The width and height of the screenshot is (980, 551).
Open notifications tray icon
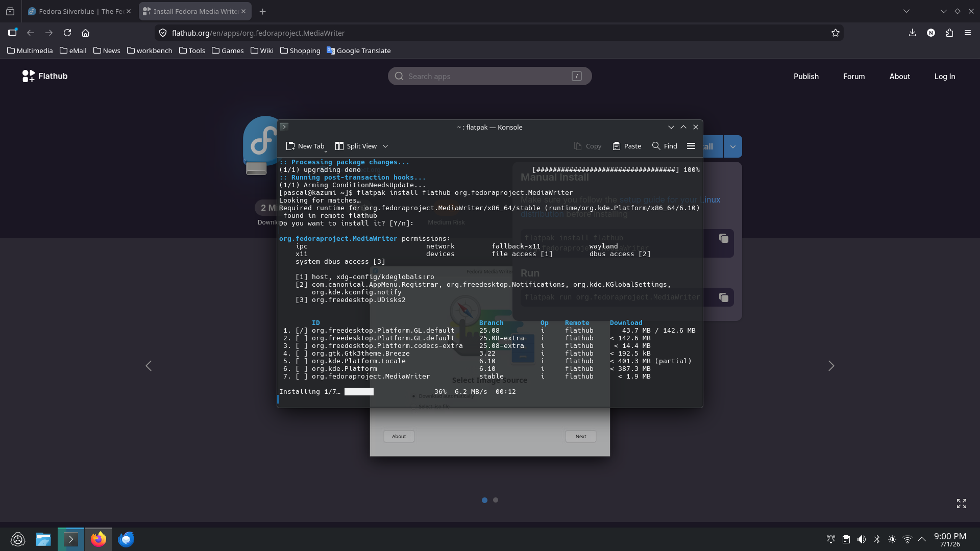click(831, 539)
